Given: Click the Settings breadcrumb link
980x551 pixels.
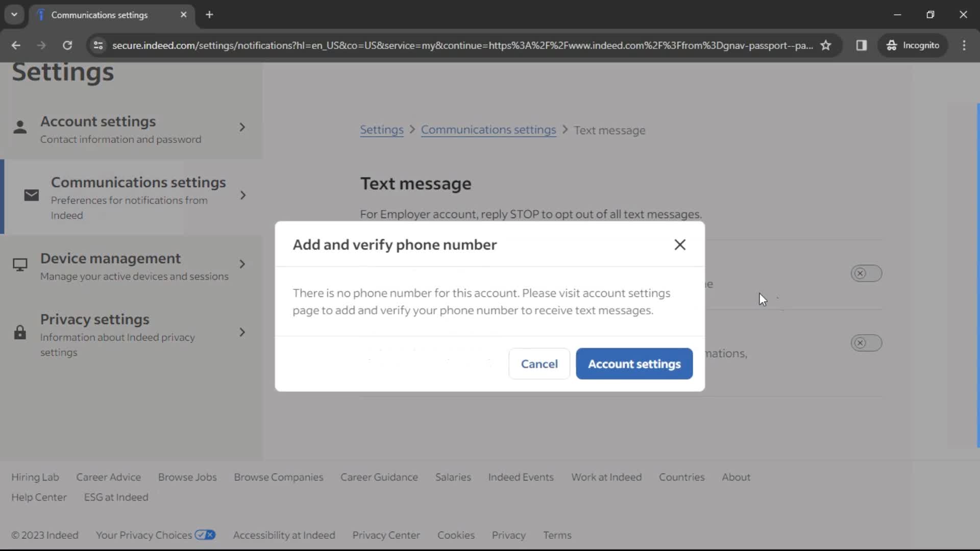Looking at the screenshot, I should (x=382, y=129).
